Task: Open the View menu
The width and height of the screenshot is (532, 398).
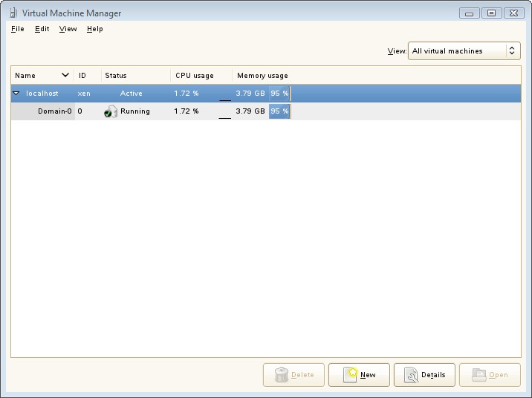Action: tap(68, 29)
